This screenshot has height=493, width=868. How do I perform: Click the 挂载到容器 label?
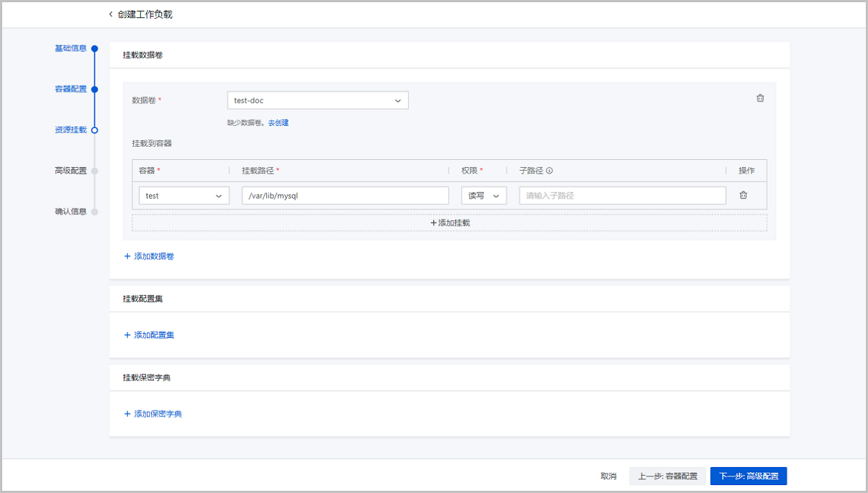(152, 143)
